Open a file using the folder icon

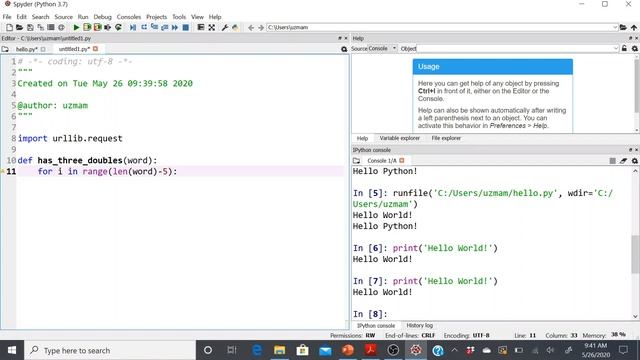19,27
